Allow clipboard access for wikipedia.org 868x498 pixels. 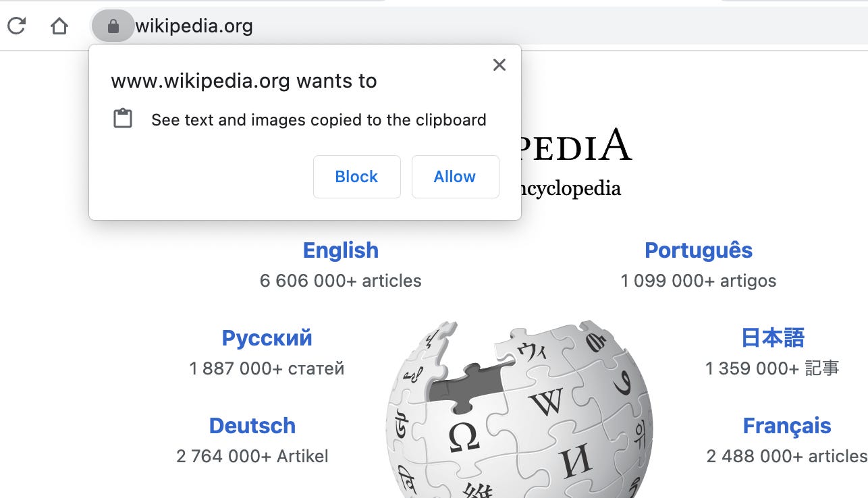click(455, 177)
